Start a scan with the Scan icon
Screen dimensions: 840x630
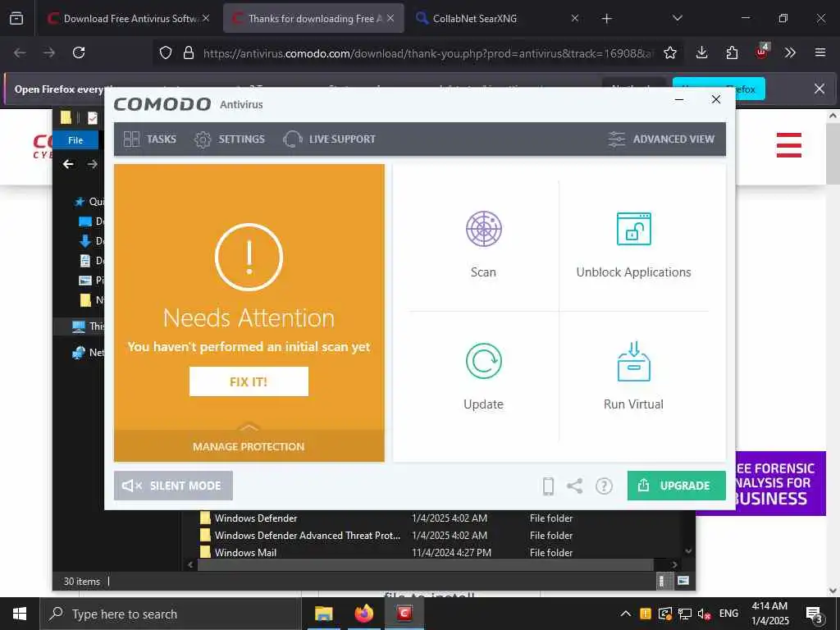[483, 229]
